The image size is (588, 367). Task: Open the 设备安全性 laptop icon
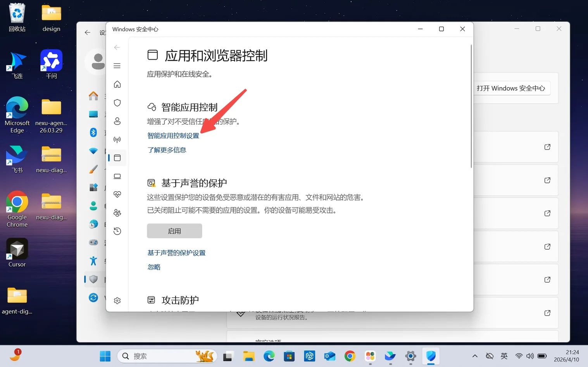[x=117, y=176]
